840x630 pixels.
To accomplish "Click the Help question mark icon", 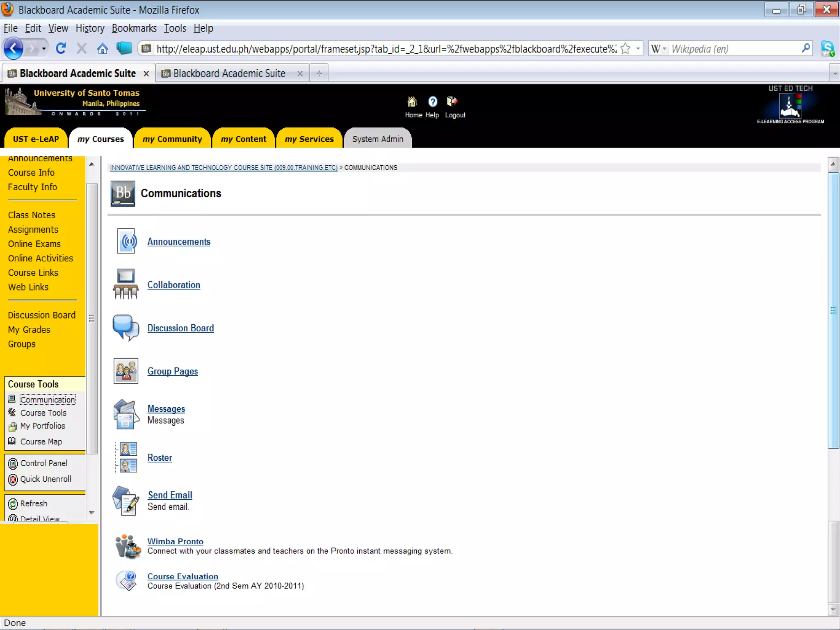I will tap(433, 102).
